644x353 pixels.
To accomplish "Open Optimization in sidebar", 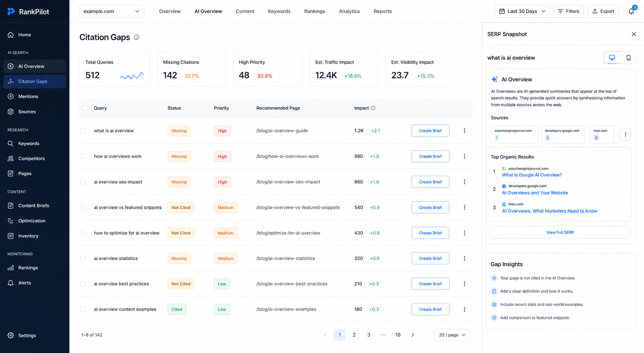I will click(35, 221).
